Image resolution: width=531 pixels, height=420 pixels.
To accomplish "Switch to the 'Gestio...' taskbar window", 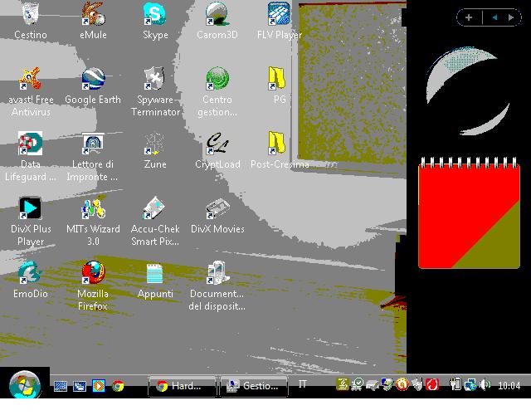I will [254, 386].
